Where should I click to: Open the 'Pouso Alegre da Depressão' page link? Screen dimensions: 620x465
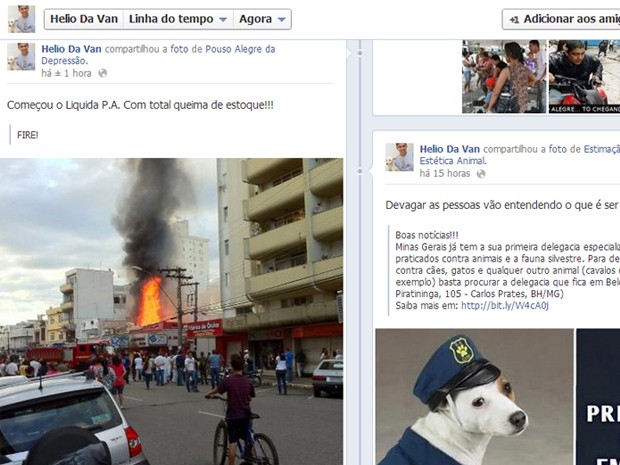click(x=158, y=55)
